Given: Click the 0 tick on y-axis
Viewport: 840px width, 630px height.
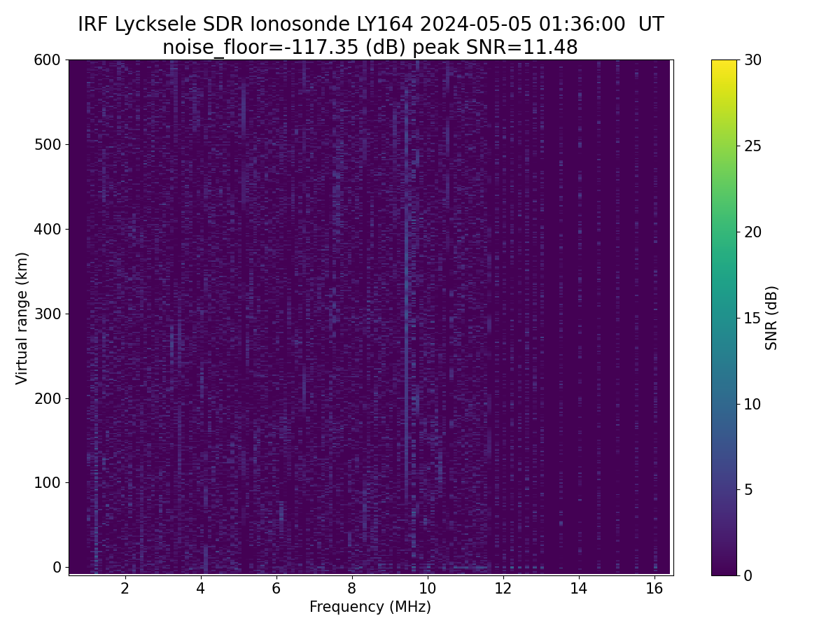Looking at the screenshot, I should click(57, 567).
